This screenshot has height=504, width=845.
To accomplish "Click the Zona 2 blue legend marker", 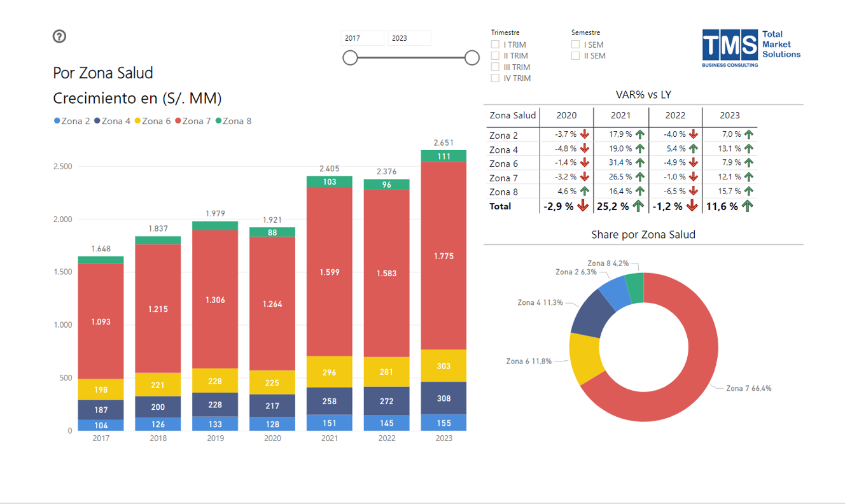I will 57,121.
